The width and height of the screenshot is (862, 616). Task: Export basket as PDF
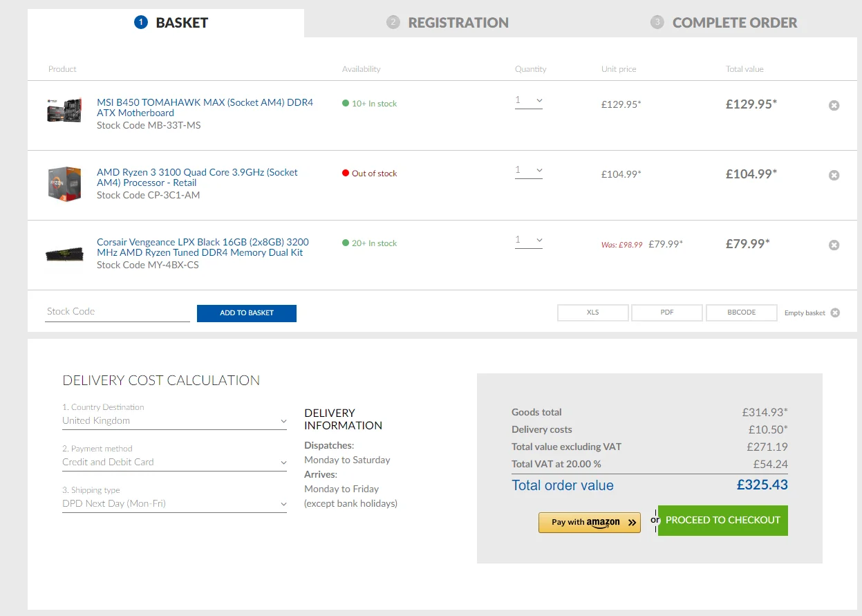[x=667, y=312]
